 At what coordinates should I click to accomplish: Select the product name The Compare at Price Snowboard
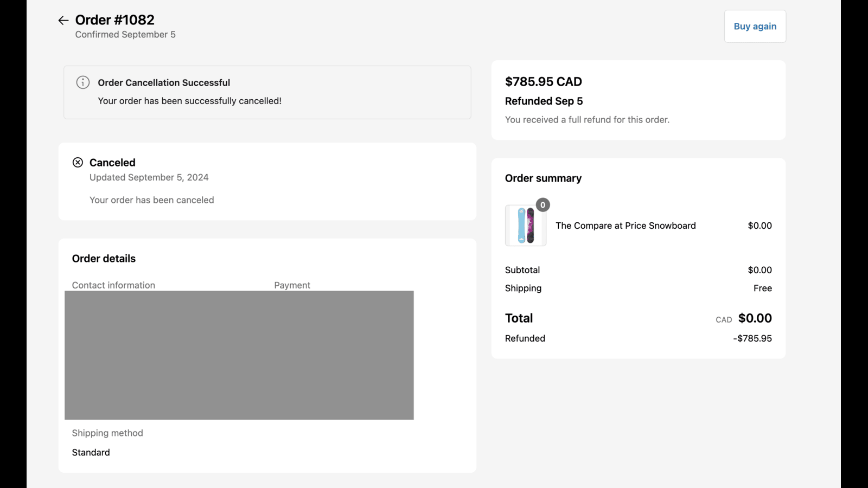point(626,226)
